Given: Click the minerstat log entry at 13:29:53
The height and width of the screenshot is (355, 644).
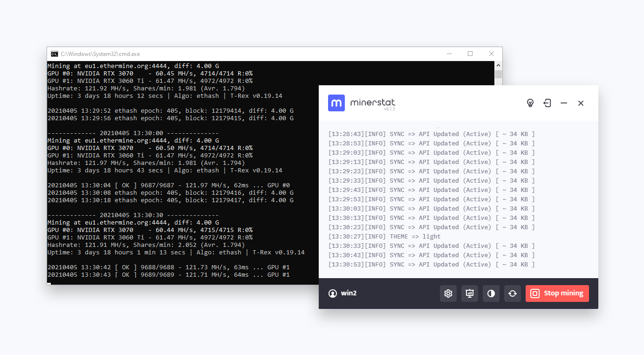Looking at the screenshot, I should (x=432, y=199).
